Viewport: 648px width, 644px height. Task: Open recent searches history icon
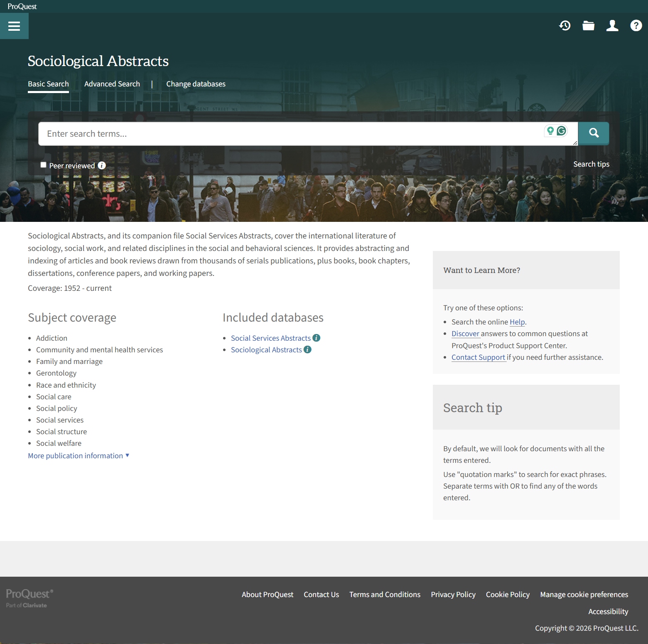point(565,26)
